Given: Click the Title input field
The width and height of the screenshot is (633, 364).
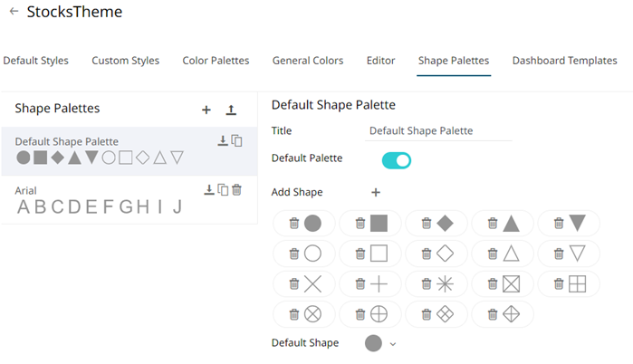Looking at the screenshot, I should (x=439, y=130).
